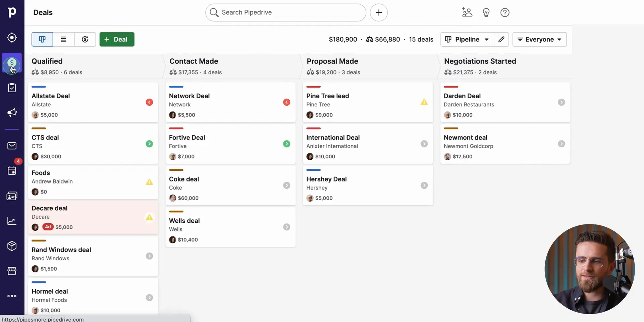Expand the Pipeline selector dropdown

click(x=467, y=39)
